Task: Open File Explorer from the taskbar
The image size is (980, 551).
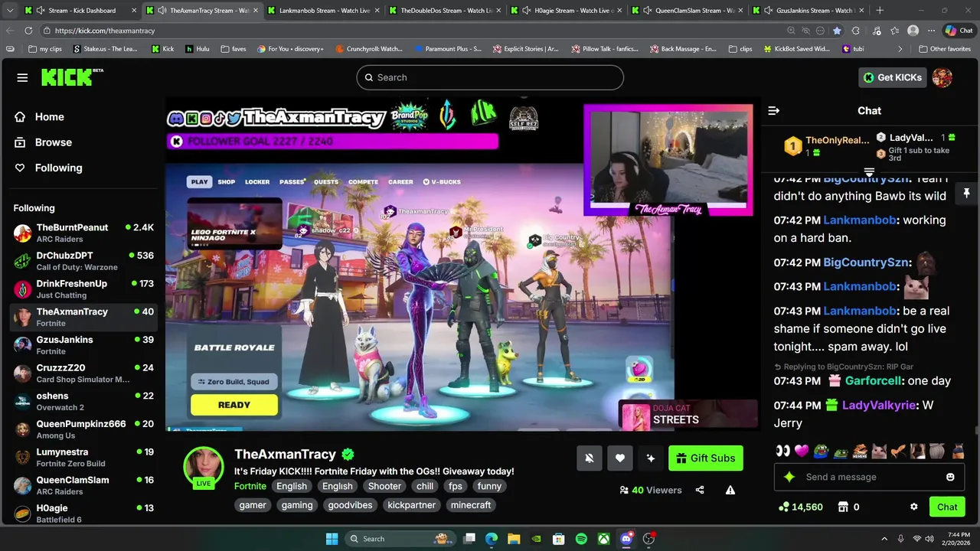Action: pyautogui.click(x=514, y=539)
